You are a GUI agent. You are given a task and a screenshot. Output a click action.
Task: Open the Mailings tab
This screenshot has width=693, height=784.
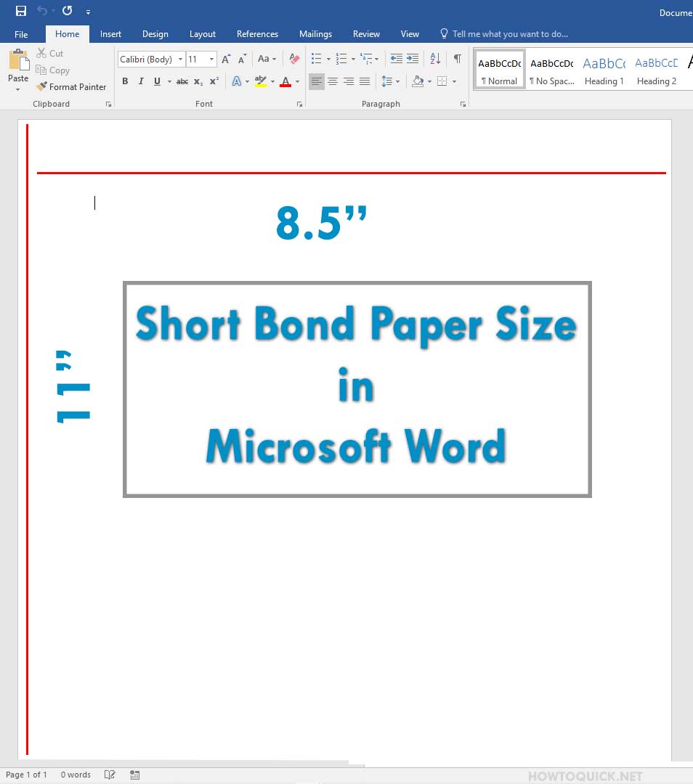(315, 33)
